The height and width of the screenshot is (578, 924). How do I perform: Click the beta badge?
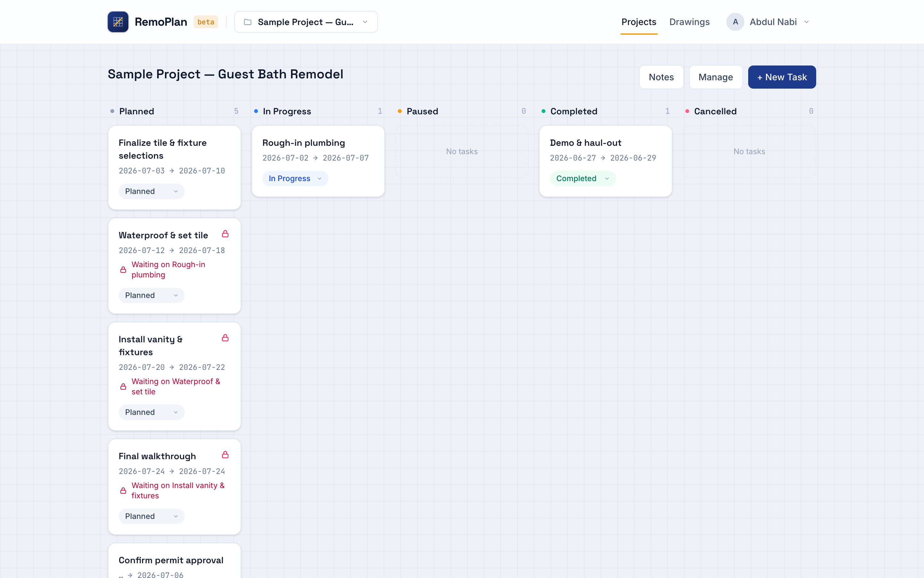206,22
